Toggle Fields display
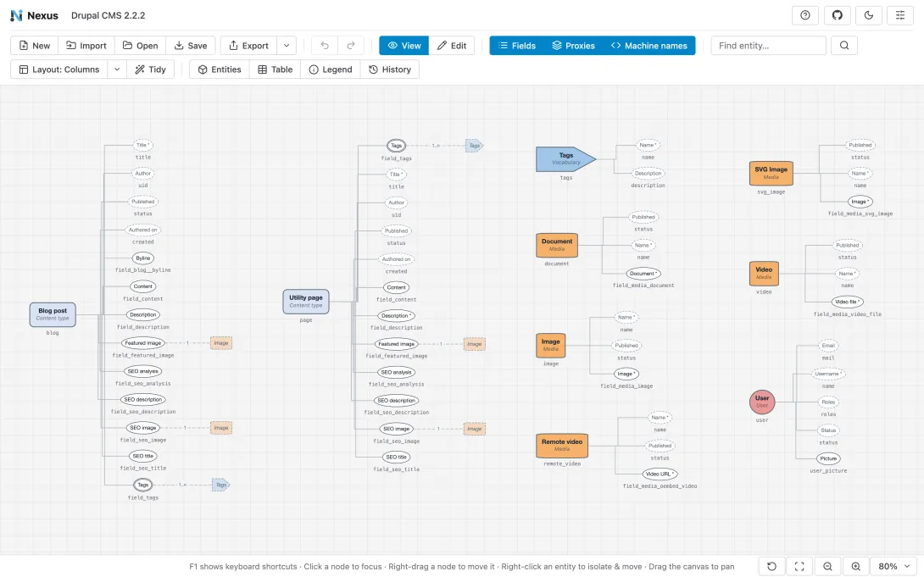The width and height of the screenshot is (924, 577). click(x=517, y=46)
